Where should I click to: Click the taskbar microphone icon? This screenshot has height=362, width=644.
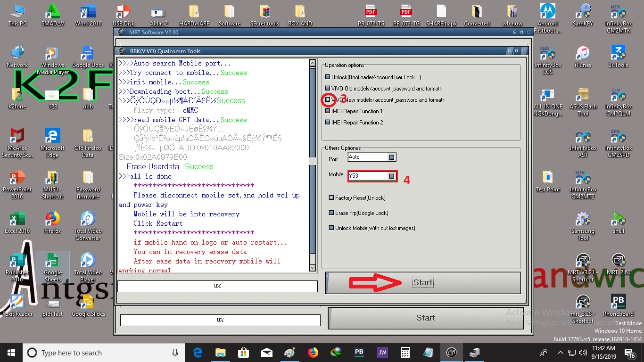tap(175, 353)
